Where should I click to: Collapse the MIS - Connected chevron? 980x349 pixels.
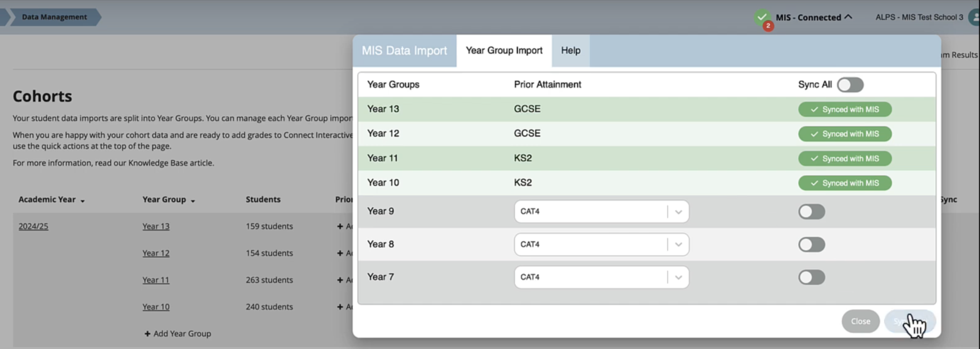[x=848, y=17]
